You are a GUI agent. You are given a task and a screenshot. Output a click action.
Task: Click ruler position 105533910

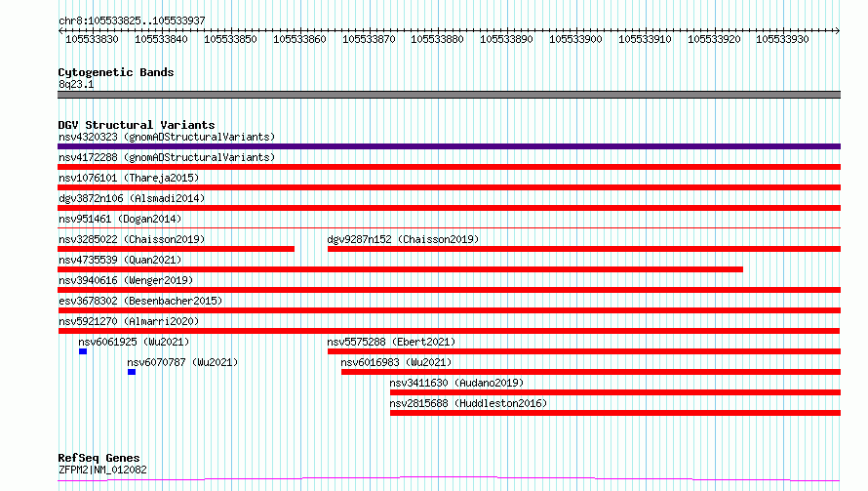tap(645, 39)
